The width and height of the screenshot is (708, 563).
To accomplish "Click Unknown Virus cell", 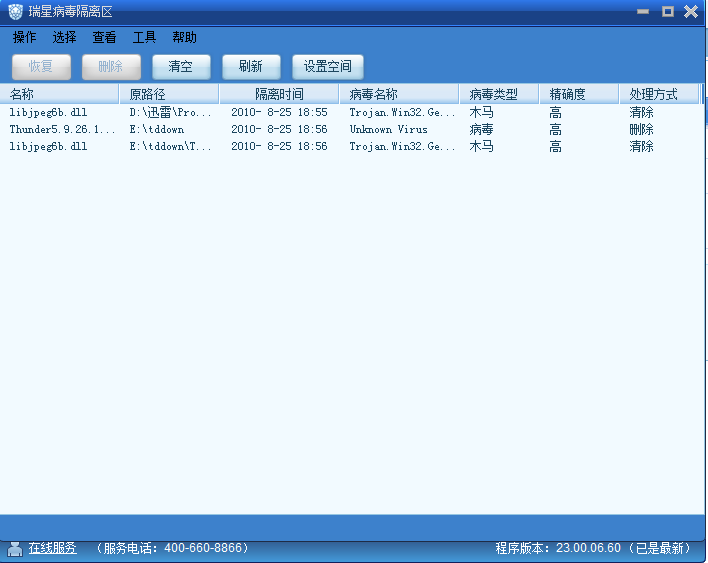I will coord(388,130).
